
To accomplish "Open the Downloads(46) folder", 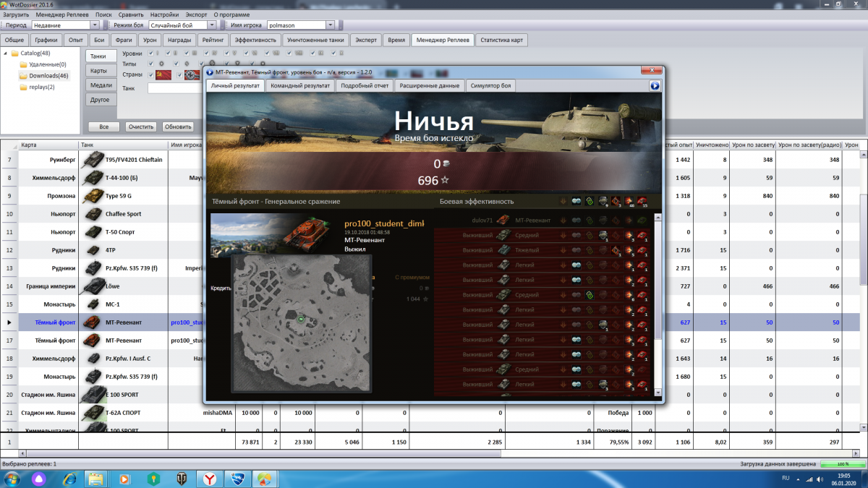I will coord(48,75).
